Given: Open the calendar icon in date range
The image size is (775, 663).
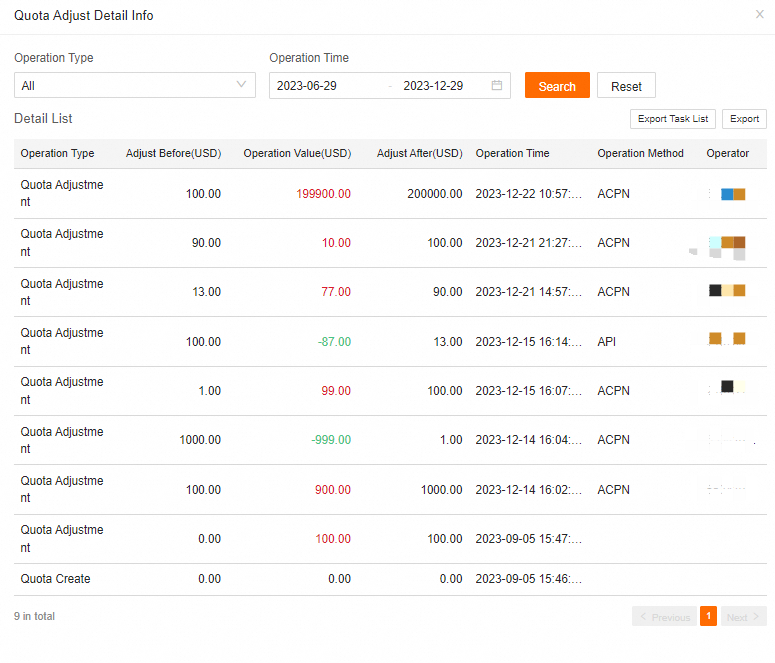Looking at the screenshot, I should (x=497, y=86).
